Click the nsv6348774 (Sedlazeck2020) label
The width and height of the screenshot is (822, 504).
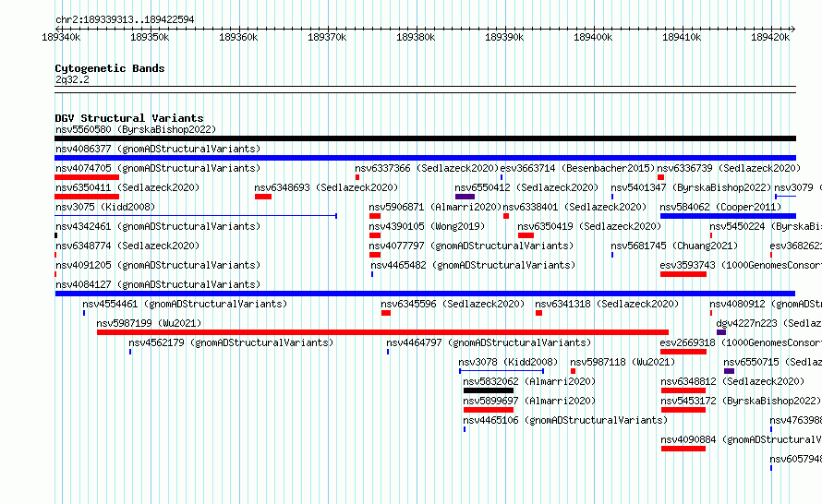[x=127, y=246]
